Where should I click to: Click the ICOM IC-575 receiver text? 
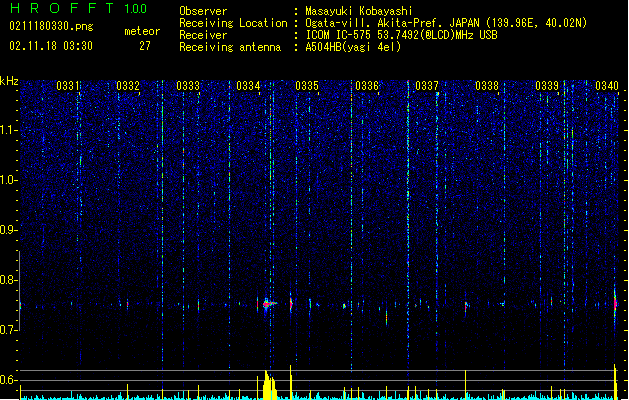[402, 35]
